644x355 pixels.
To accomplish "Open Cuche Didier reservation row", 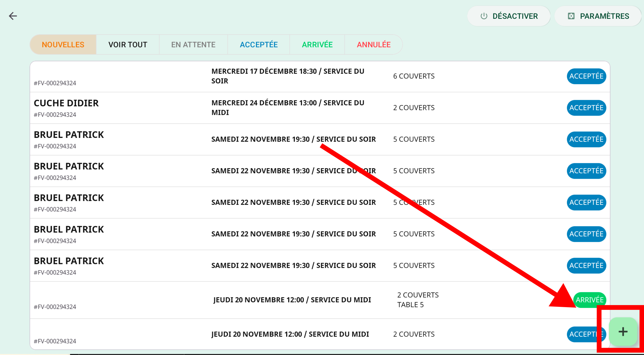I will click(66, 103).
